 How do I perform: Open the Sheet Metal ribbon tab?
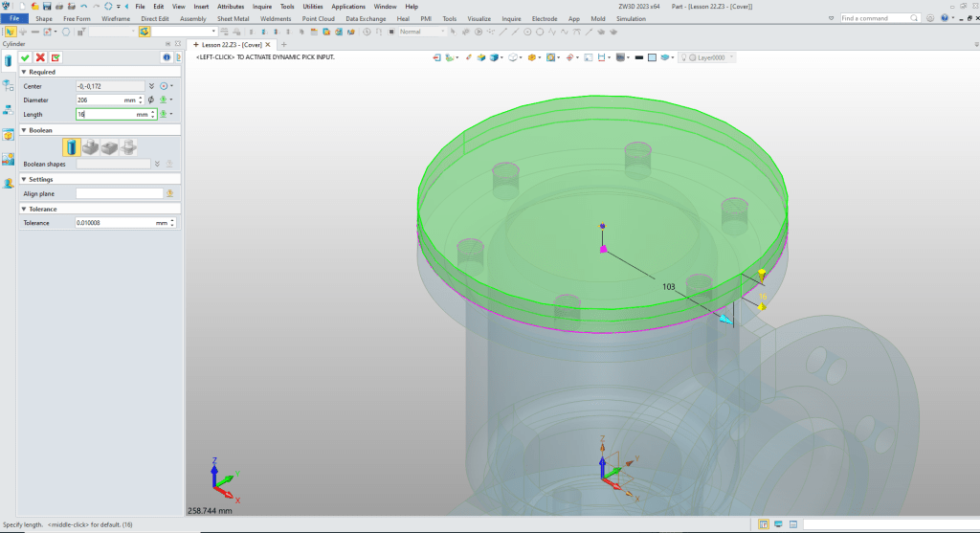pyautogui.click(x=232, y=18)
